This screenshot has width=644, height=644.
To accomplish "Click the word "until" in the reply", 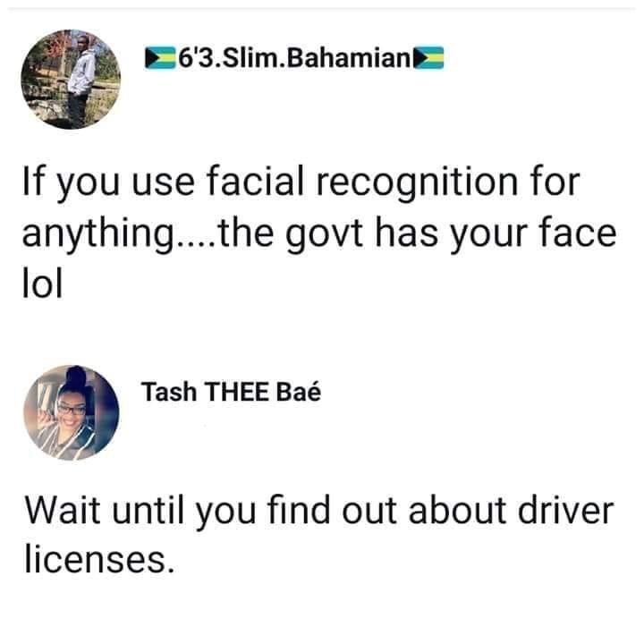I will click(x=148, y=510).
